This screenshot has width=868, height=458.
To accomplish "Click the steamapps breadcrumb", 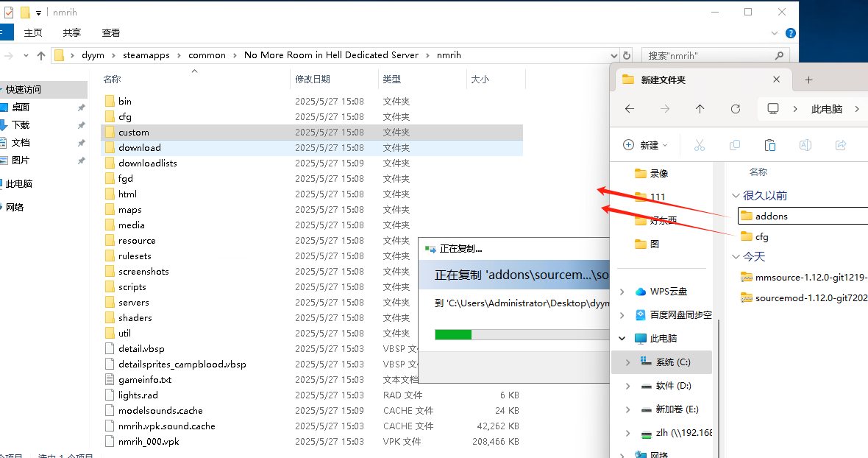I will coord(146,55).
